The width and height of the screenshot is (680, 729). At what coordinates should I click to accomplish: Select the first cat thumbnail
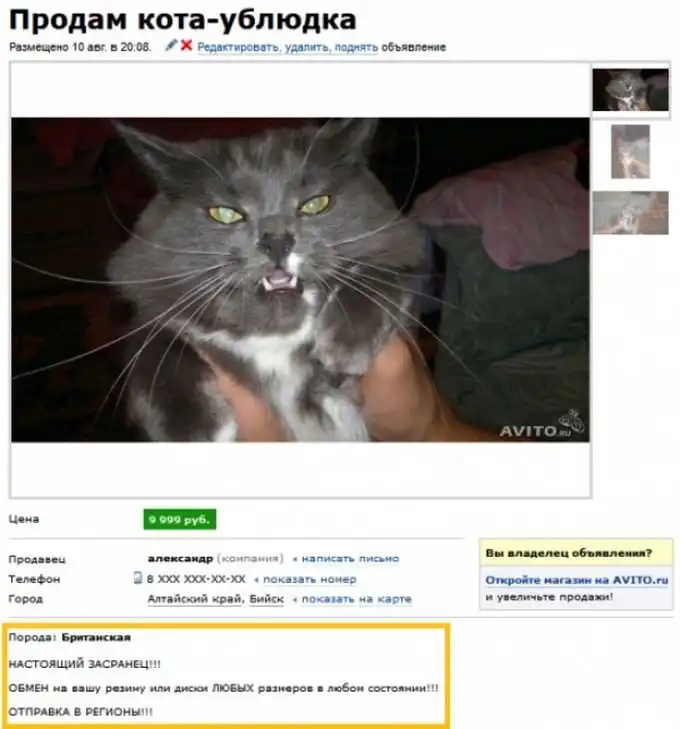click(x=630, y=90)
